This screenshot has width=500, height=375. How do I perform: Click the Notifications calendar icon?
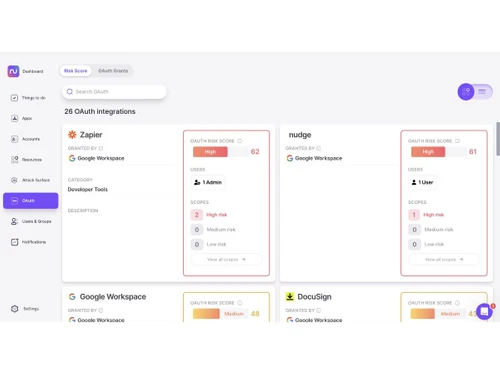coord(14,242)
